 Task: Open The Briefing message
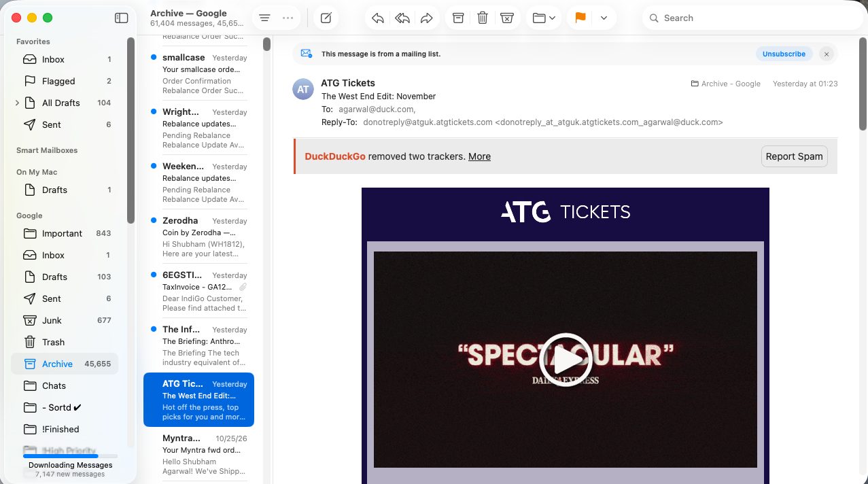click(198, 345)
